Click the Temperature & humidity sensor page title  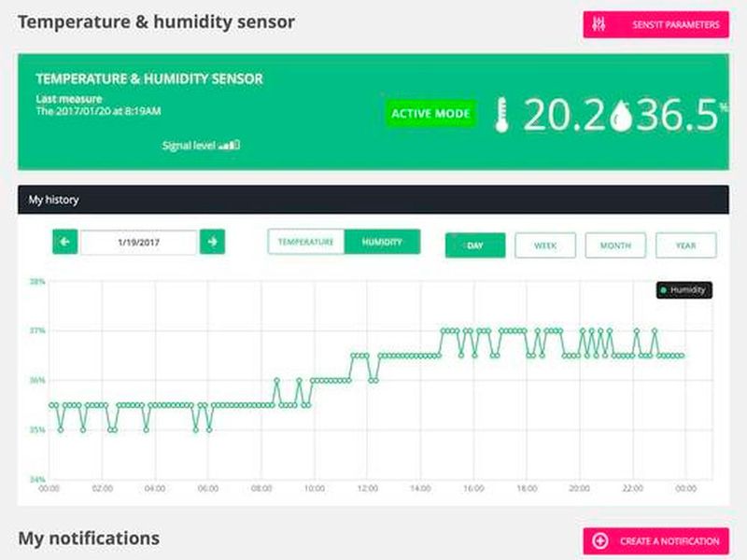coord(156,21)
